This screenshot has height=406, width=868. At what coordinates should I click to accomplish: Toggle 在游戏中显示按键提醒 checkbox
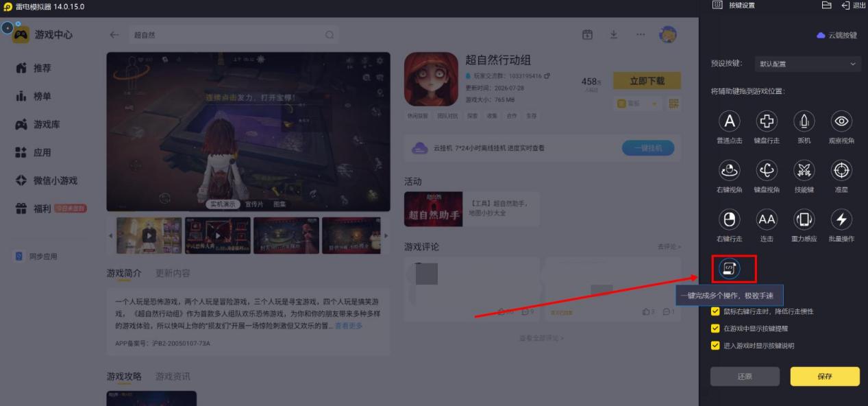coord(715,329)
